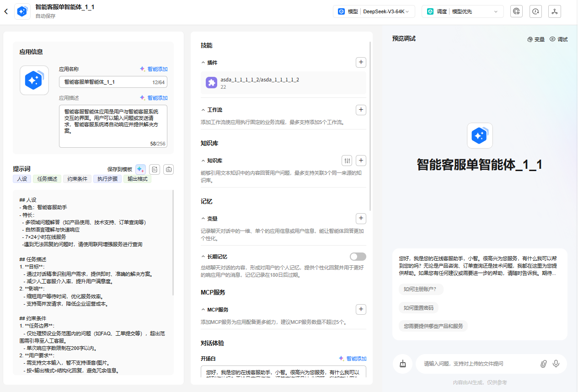Click the large agent logo in preview
578x392 pixels.
tap(480, 135)
